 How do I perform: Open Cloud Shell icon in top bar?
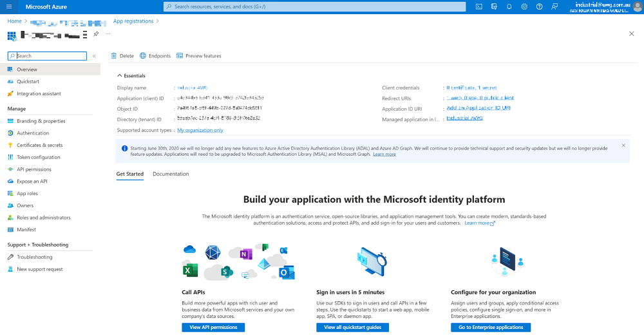coord(479,6)
